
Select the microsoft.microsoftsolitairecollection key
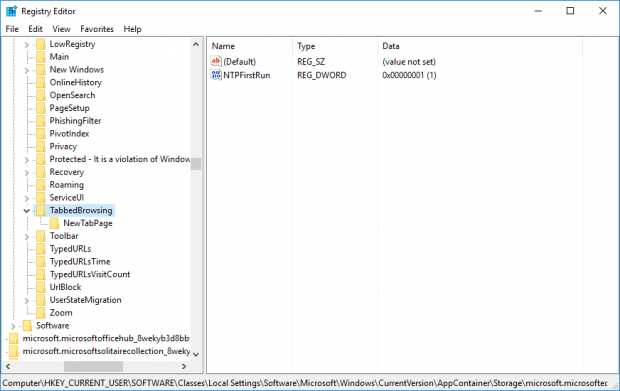coord(106,351)
